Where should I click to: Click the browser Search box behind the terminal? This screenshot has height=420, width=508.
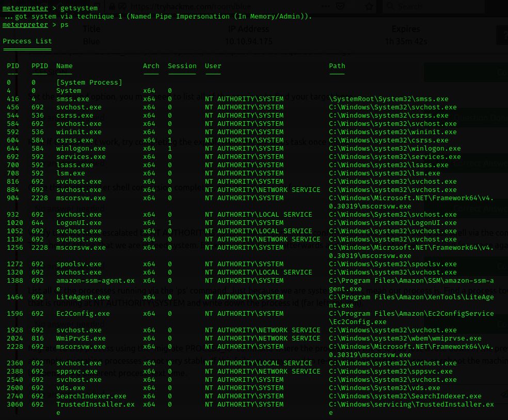[434, 6]
